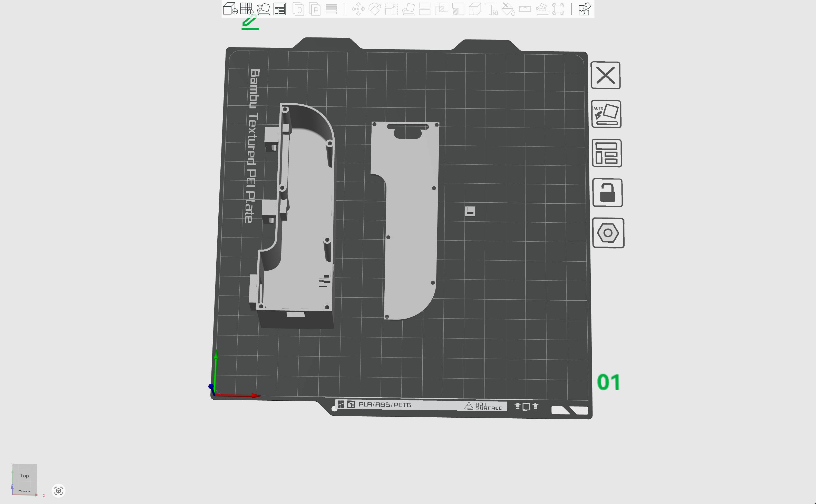
Task: Edit plate name with green pencil
Action: 250,23
